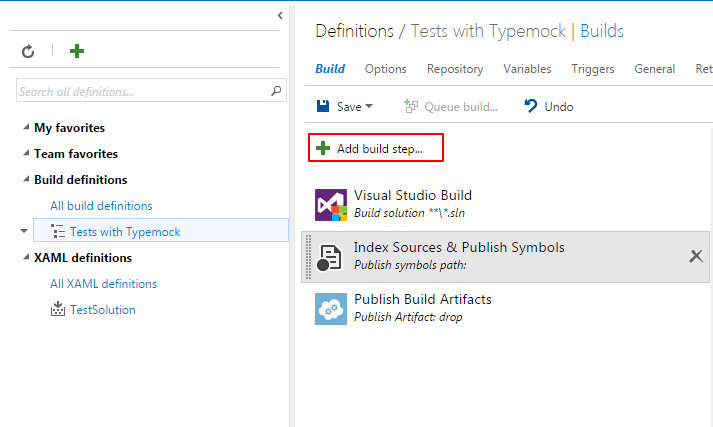Collapse the left definitions pane
Screen dimensions: 713x427
pos(279,16)
